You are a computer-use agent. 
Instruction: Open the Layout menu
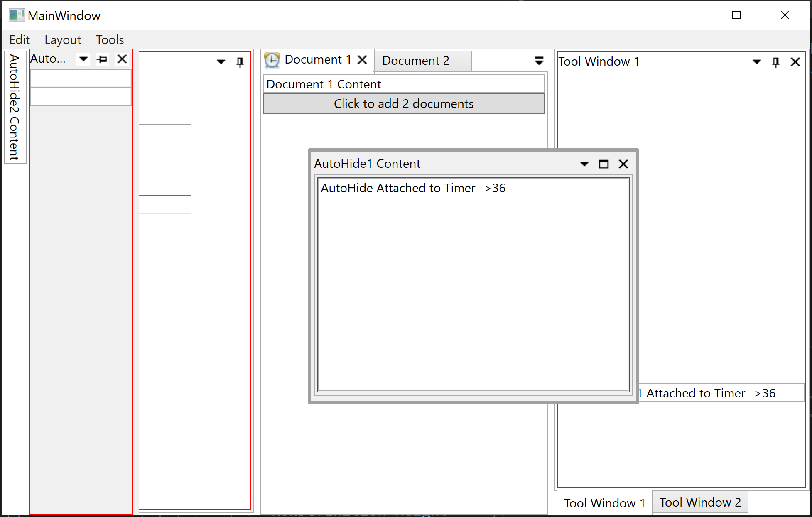click(63, 40)
